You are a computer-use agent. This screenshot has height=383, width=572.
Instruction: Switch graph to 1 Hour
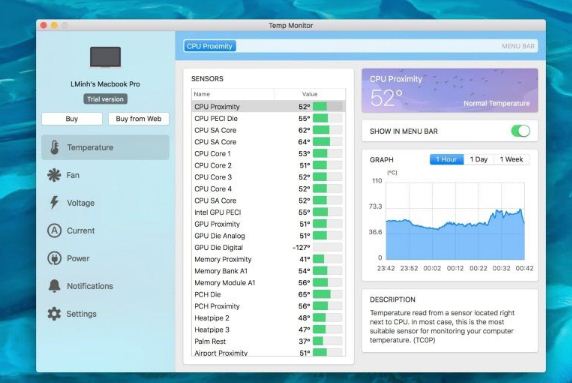447,159
